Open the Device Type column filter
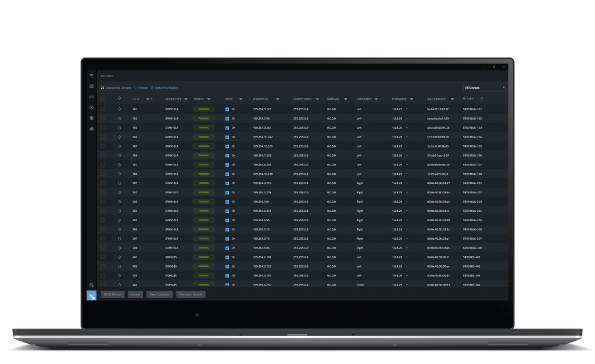The width and height of the screenshot is (595, 364). point(187,99)
